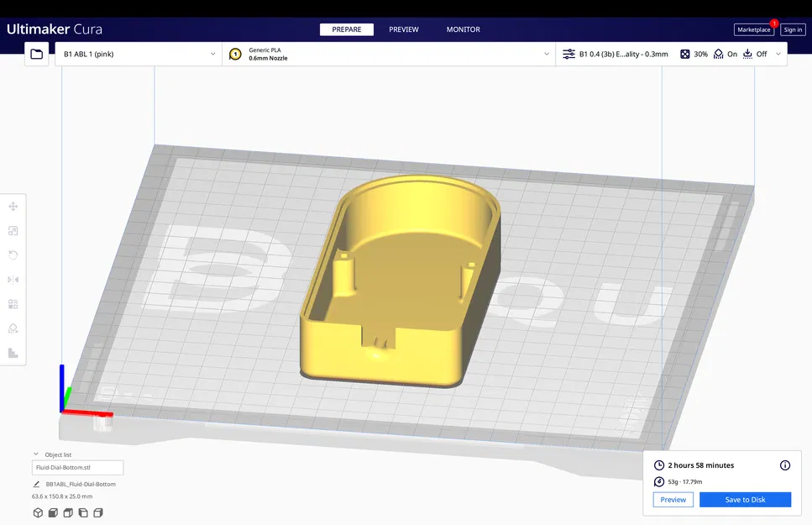This screenshot has width=812, height=525.
Task: Select the Mirror tool
Action: tap(13, 280)
